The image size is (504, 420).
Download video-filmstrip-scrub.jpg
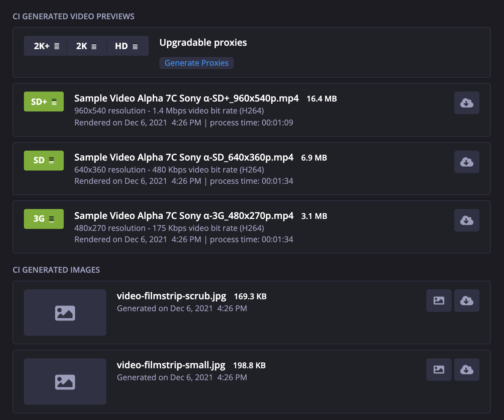(x=466, y=301)
